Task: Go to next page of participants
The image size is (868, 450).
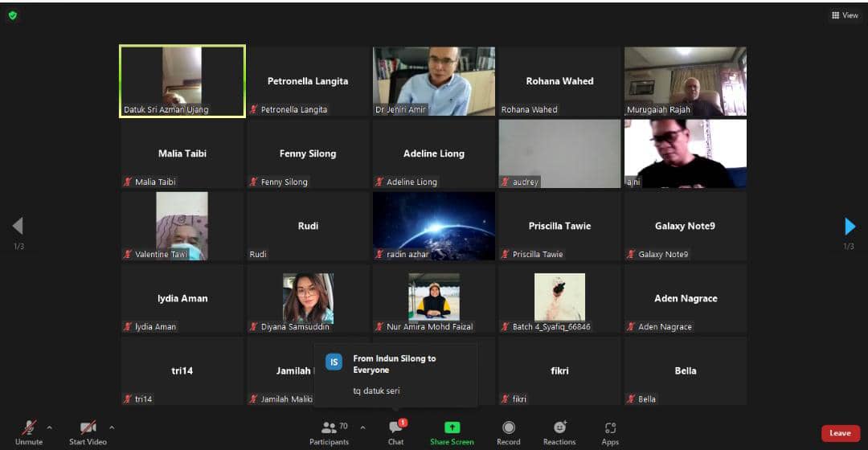Action: tap(850, 227)
